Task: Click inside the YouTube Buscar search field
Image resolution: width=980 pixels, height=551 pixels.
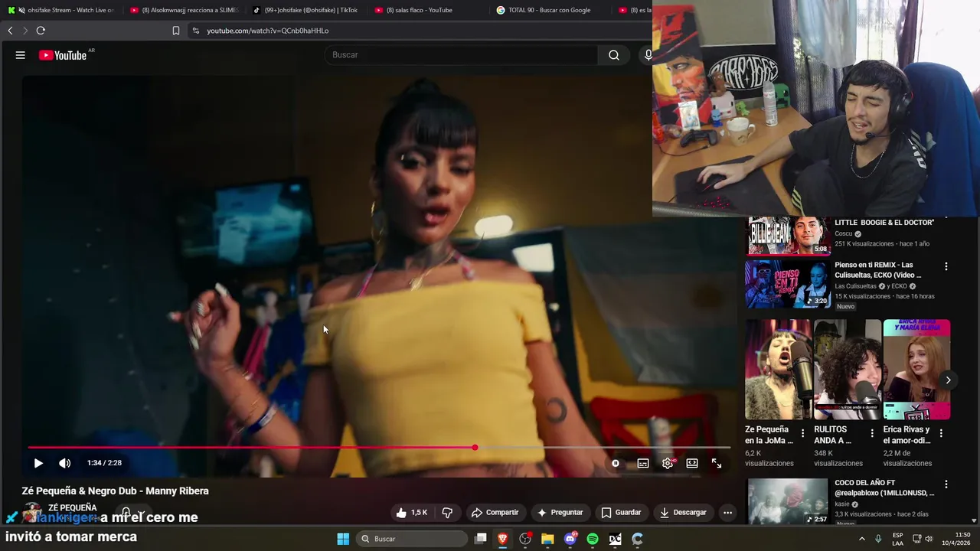Action: coord(462,55)
